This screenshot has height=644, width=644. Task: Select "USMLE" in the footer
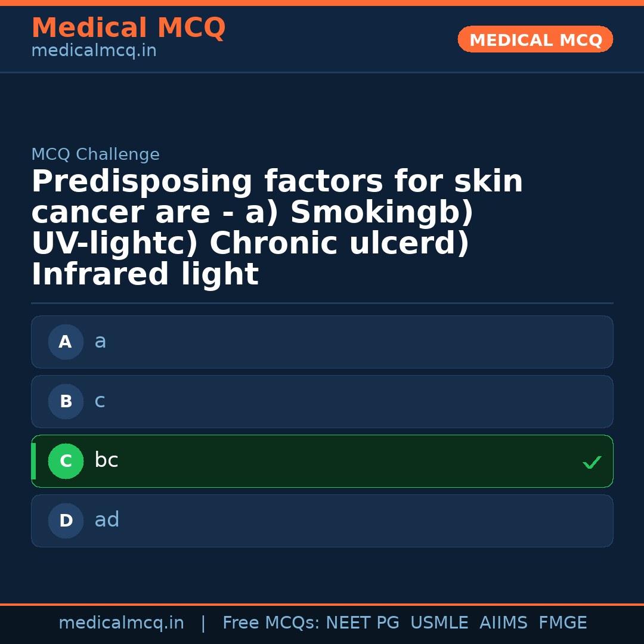coord(439,623)
